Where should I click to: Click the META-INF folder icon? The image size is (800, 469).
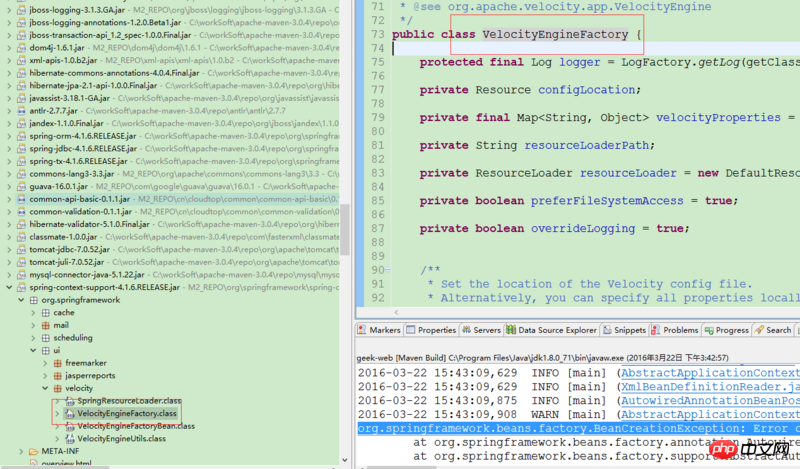(34, 451)
